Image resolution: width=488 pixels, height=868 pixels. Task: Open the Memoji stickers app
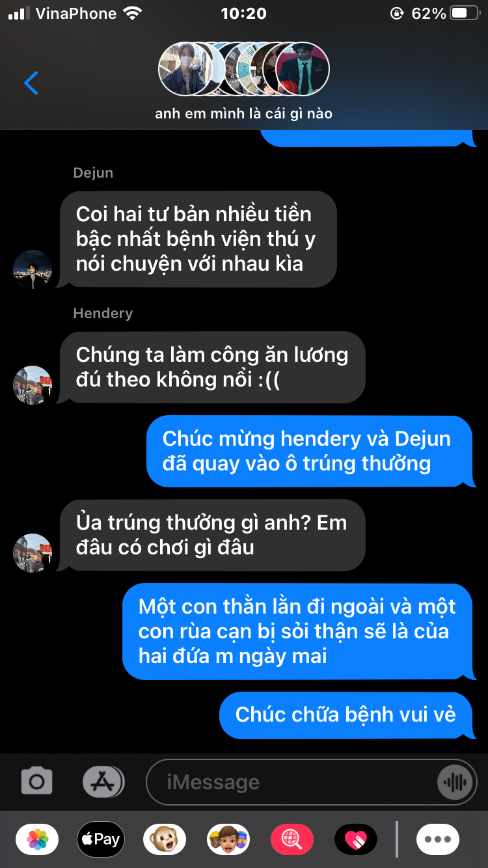[228, 839]
